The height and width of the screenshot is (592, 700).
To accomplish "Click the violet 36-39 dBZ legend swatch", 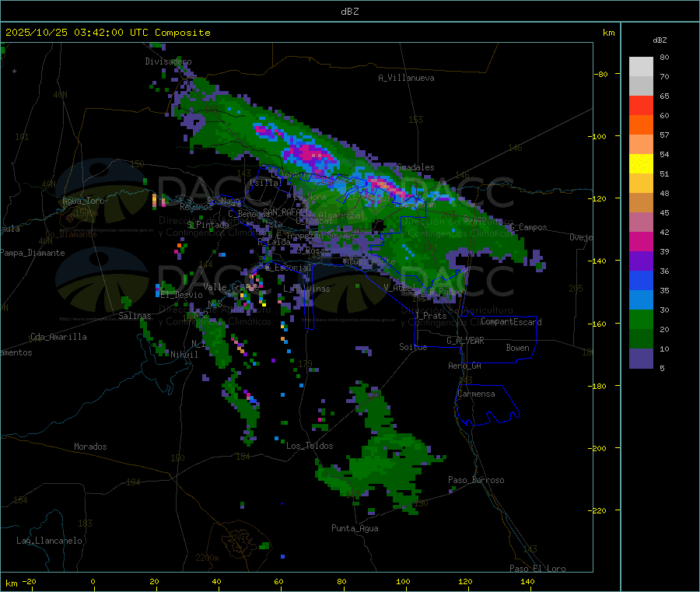I will pos(641,261).
